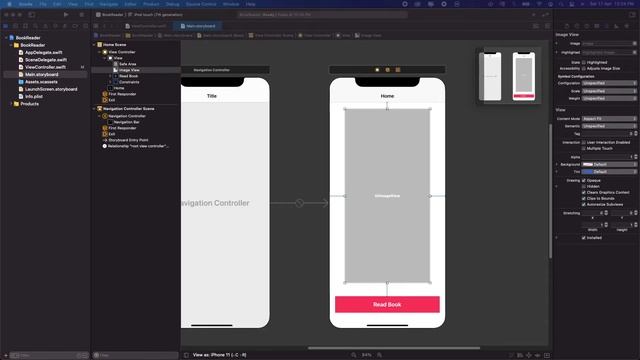This screenshot has height=360, width=640.
Task: Open the Editor menu
Action: tap(131, 4)
